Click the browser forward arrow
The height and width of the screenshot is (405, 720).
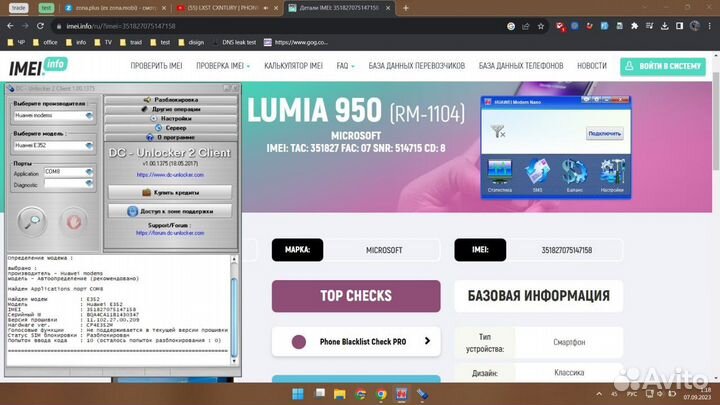[25, 26]
